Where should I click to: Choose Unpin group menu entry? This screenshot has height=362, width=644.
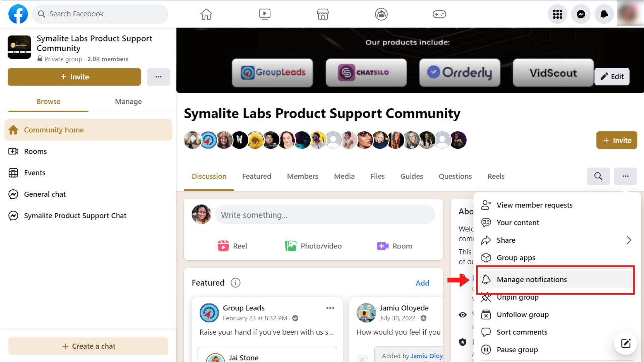(517, 297)
